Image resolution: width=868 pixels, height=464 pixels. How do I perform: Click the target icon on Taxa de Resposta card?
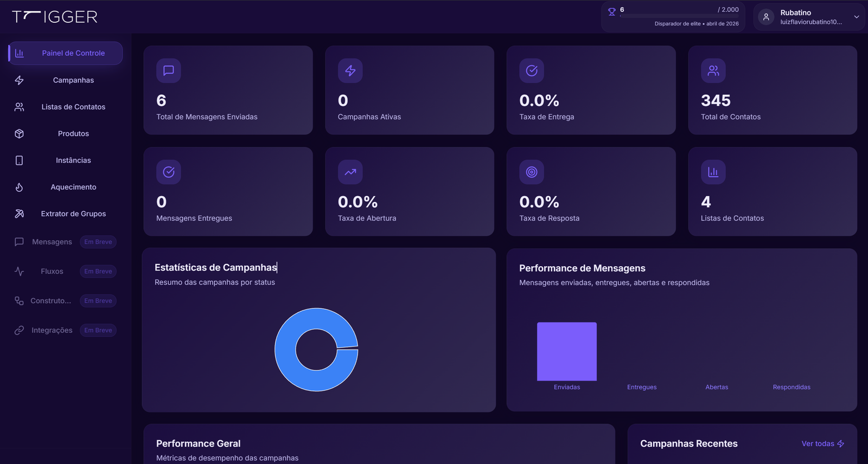(532, 172)
